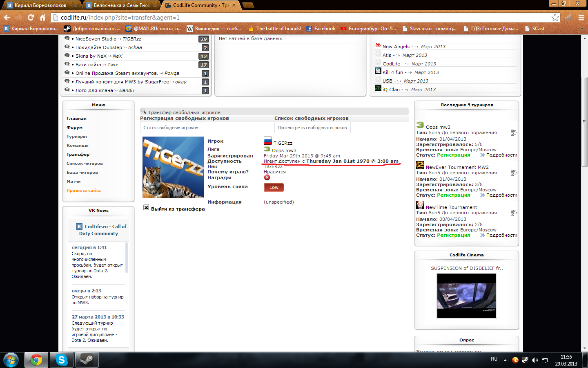The height and width of the screenshot is (368, 588).
Task: Open Форум menu item
Action: coord(74,128)
